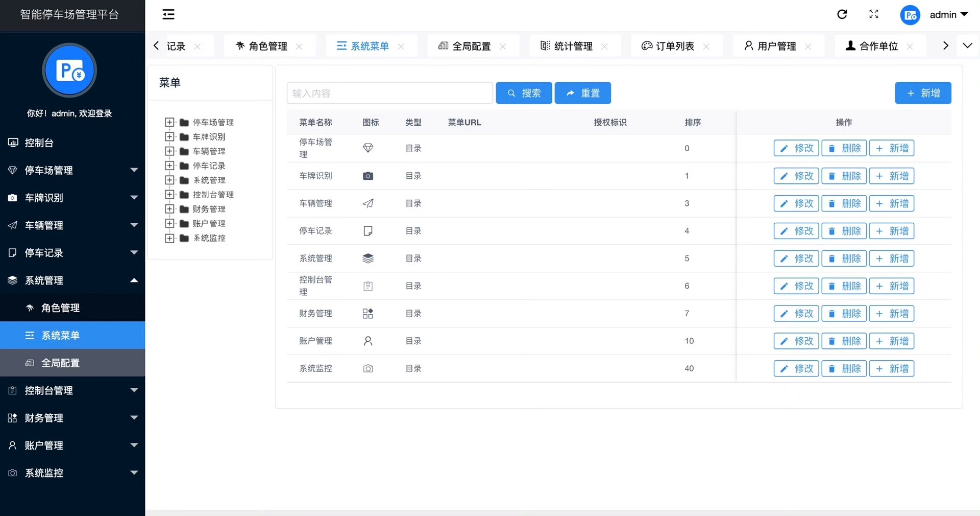Toggle fullscreen mode icon
The height and width of the screenshot is (516, 980).
pyautogui.click(x=874, y=14)
